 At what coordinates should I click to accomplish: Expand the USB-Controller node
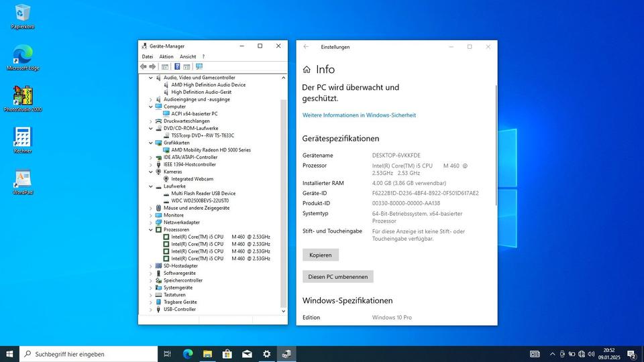coord(151,310)
